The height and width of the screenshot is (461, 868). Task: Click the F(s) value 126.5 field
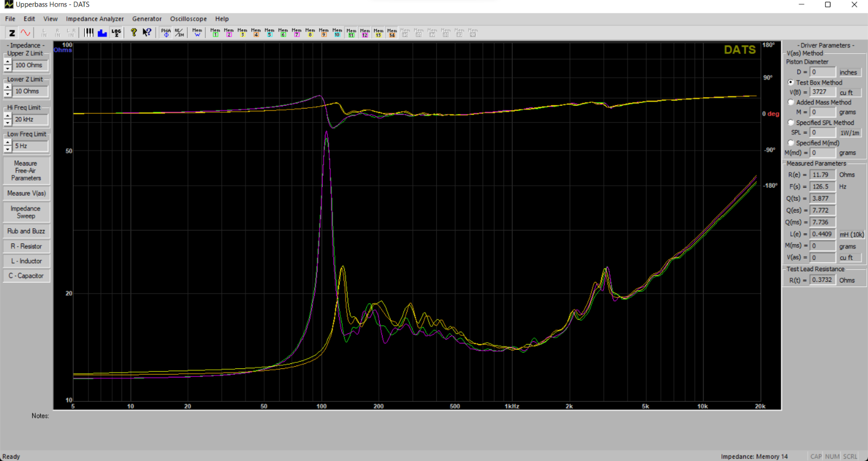pyautogui.click(x=822, y=187)
